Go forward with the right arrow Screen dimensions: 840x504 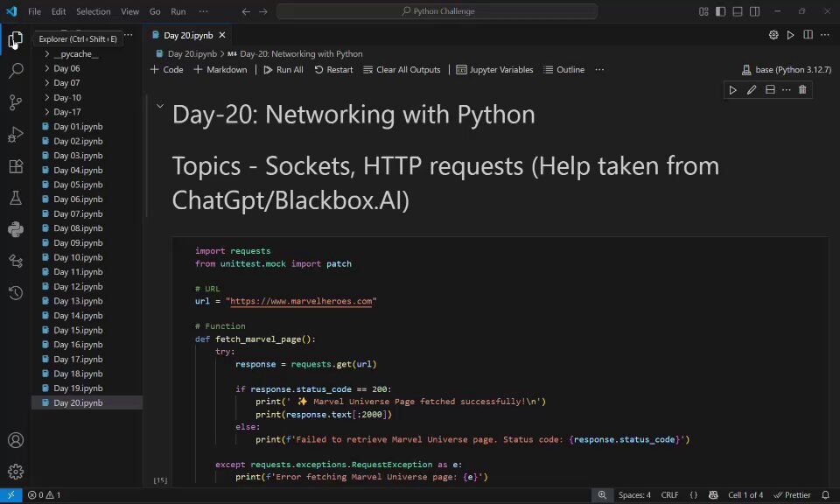pyautogui.click(x=263, y=11)
